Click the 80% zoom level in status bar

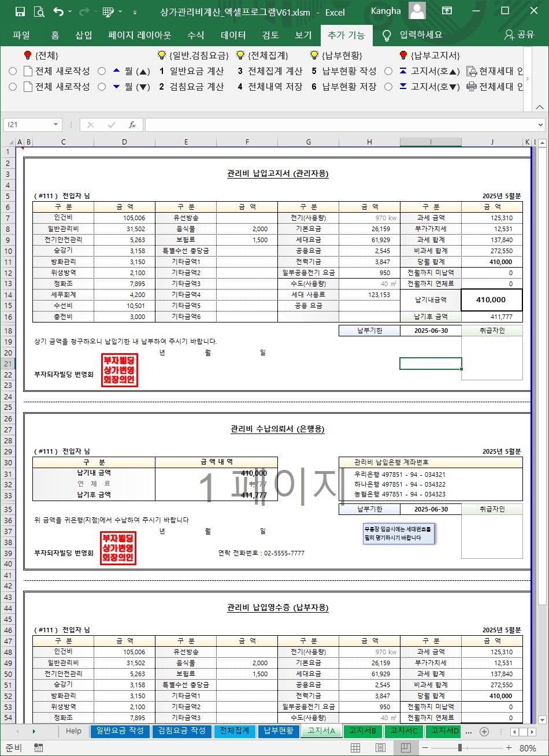[x=528, y=748]
